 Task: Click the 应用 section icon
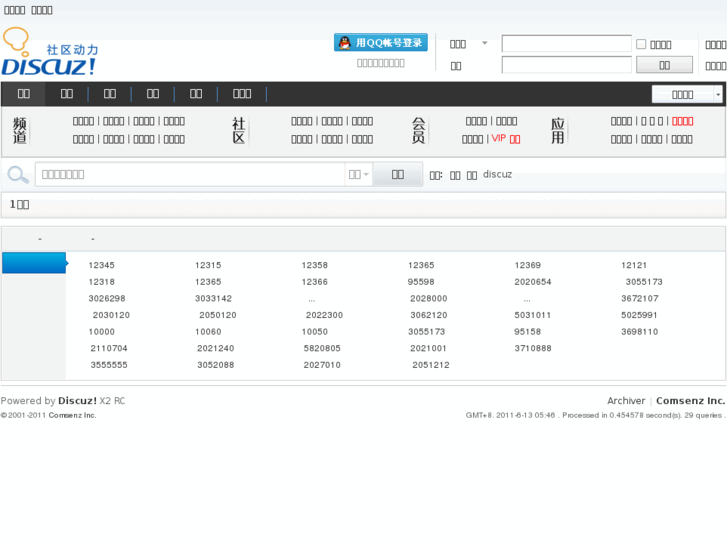[x=558, y=130]
